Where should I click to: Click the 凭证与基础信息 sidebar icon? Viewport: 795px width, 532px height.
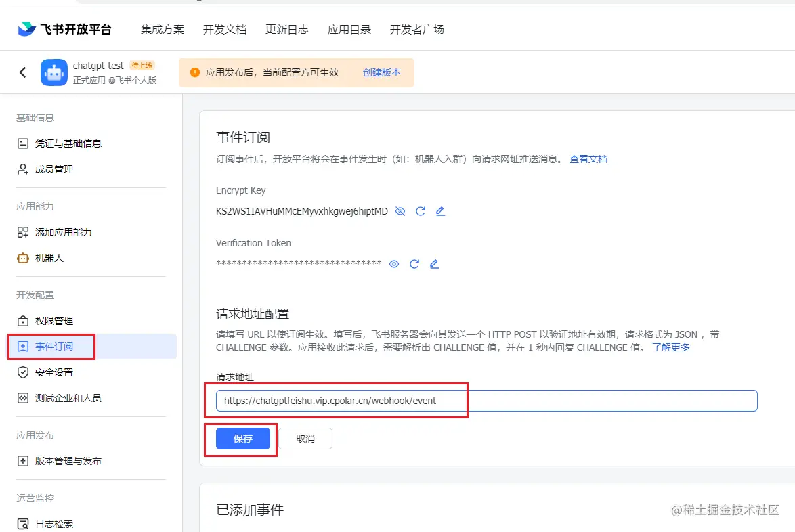point(23,143)
